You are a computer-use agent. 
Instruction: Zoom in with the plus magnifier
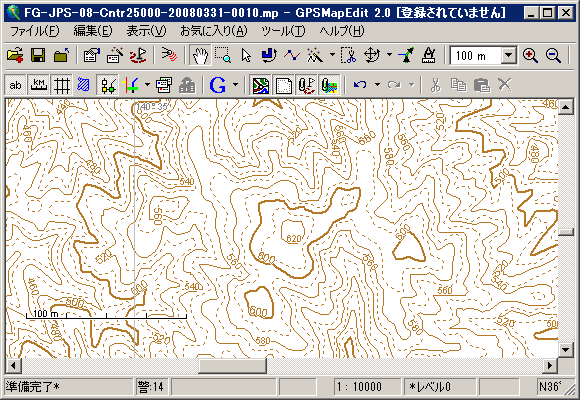530,56
